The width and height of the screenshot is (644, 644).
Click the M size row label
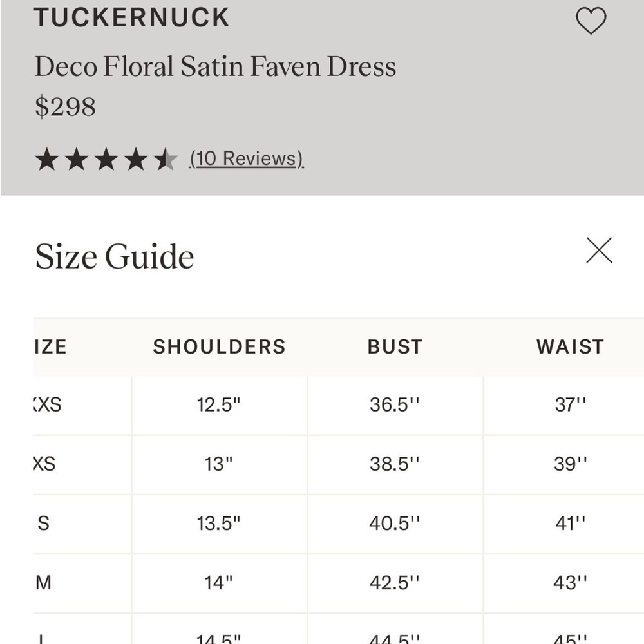[x=44, y=582]
